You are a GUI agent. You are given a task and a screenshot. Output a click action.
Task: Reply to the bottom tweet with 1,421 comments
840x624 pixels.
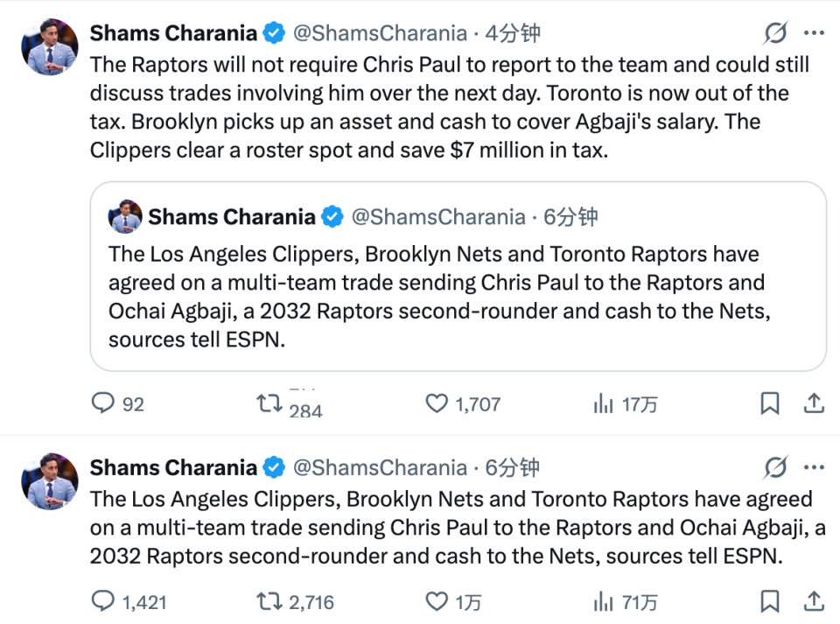[x=104, y=601]
